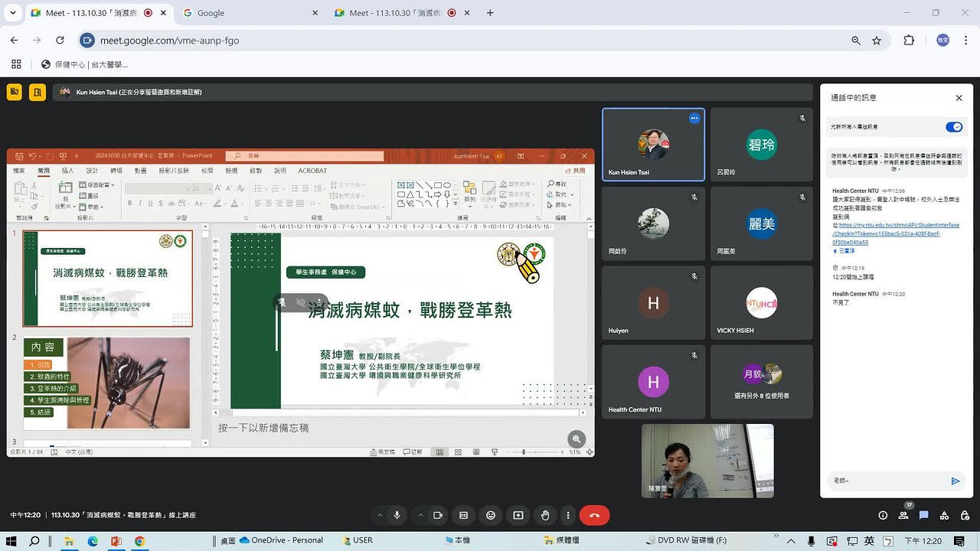Open the 插入 Insert ribbon tab

67,171
